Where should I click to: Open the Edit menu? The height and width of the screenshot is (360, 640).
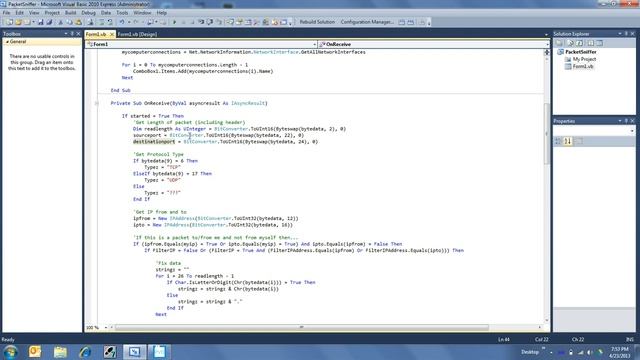pos(19,13)
